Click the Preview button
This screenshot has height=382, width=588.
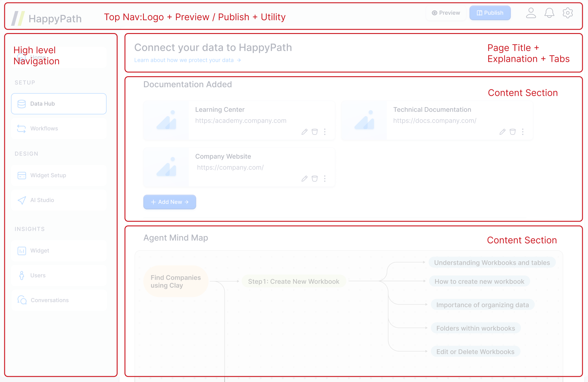446,13
